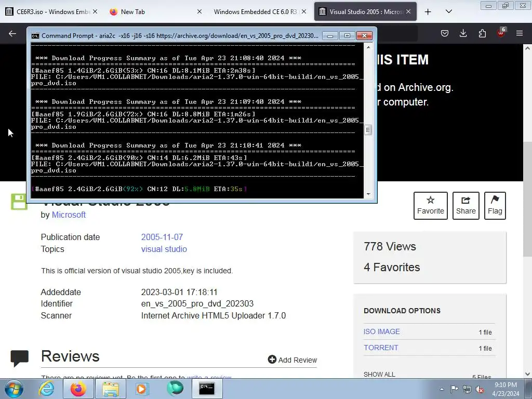Close the Command Prompt window
This screenshot has height=399, width=532.
(364, 36)
